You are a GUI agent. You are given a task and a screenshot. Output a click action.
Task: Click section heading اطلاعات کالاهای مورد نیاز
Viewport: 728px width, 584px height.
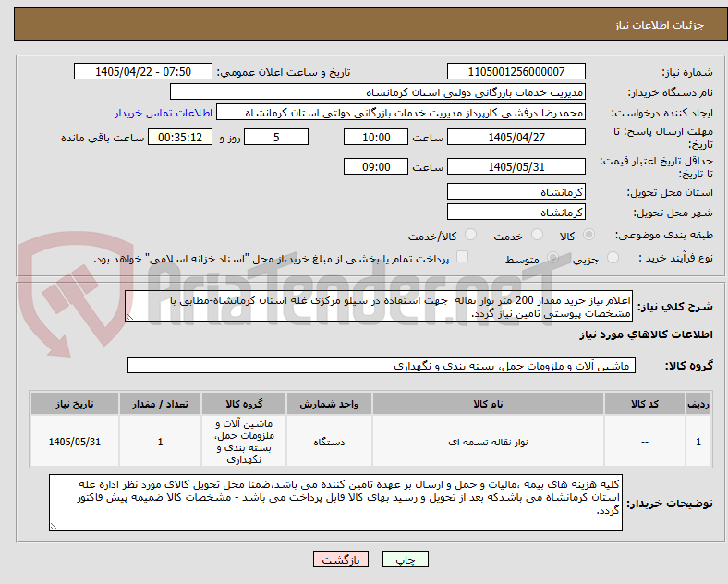646,335
